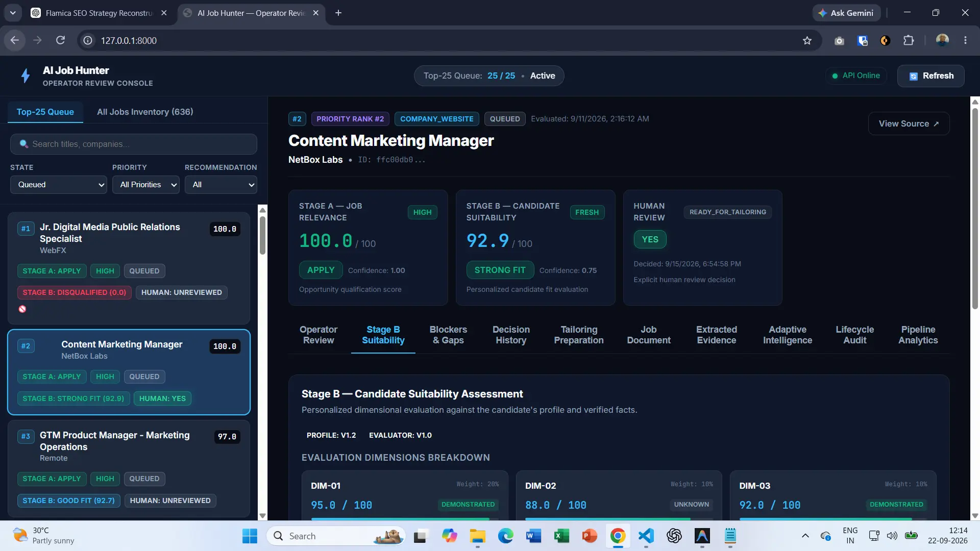Open Visual Studio Code from the taskbar

646,536
